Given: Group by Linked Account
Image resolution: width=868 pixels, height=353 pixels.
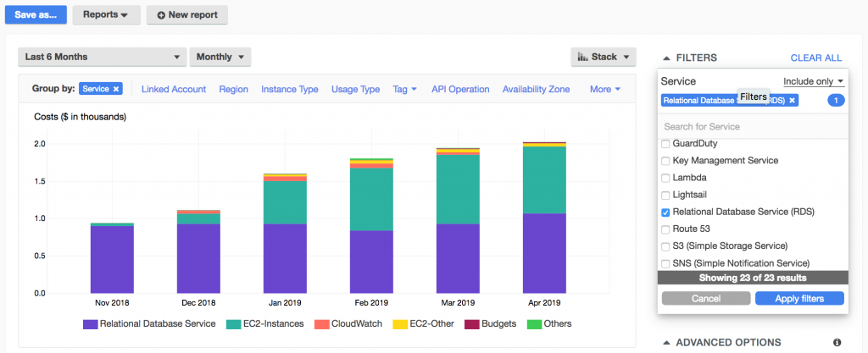Looking at the screenshot, I should [x=174, y=89].
